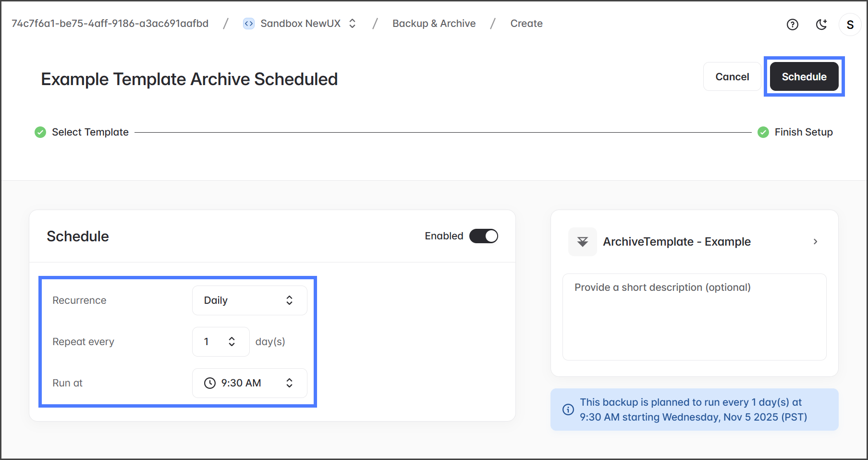
Task: Click the Select Template green checkmark
Action: [40, 132]
